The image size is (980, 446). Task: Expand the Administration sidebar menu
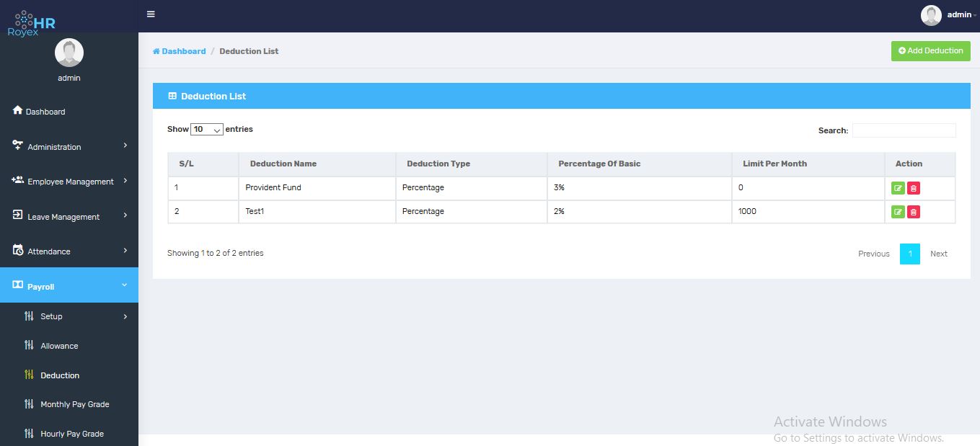point(69,146)
